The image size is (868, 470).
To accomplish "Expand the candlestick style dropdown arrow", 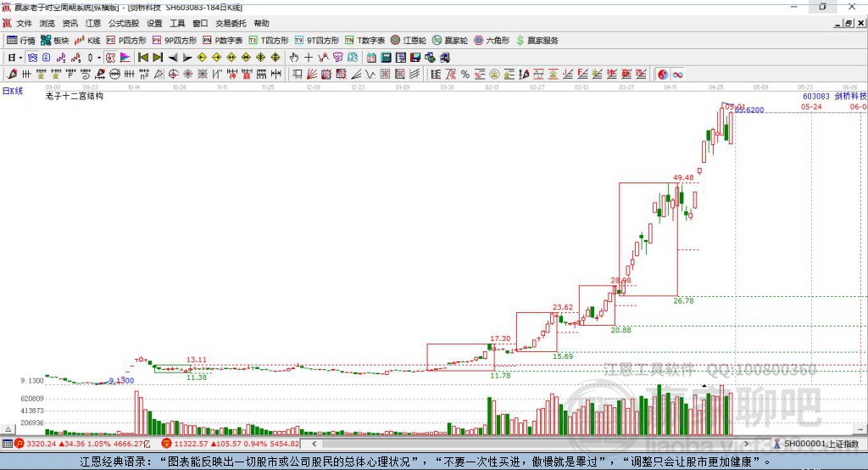I will [x=99, y=58].
